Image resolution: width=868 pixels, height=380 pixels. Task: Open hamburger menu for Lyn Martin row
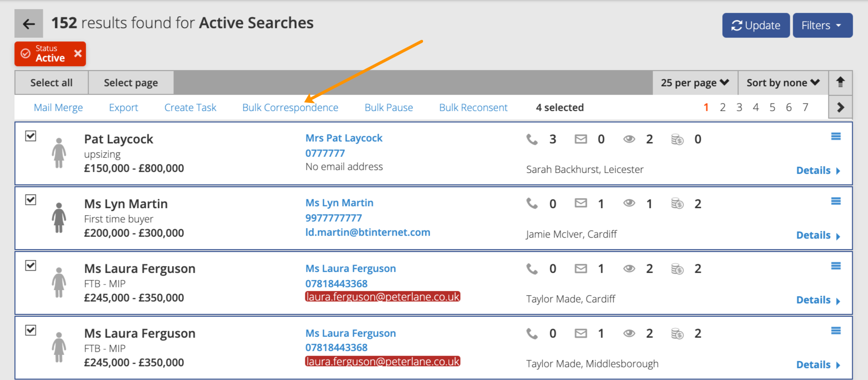tap(836, 201)
